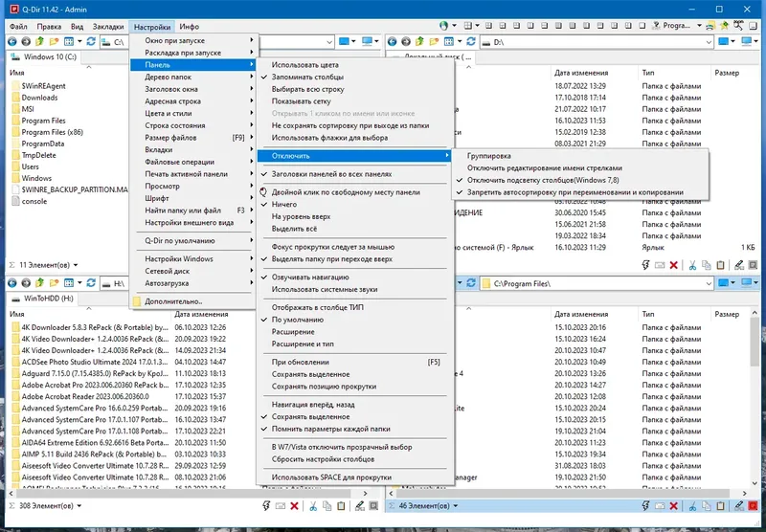Viewport: 766px width, 532px height.
Task: Click the clipboard paste icon in the D:\ pane status bar
Action: point(721,265)
